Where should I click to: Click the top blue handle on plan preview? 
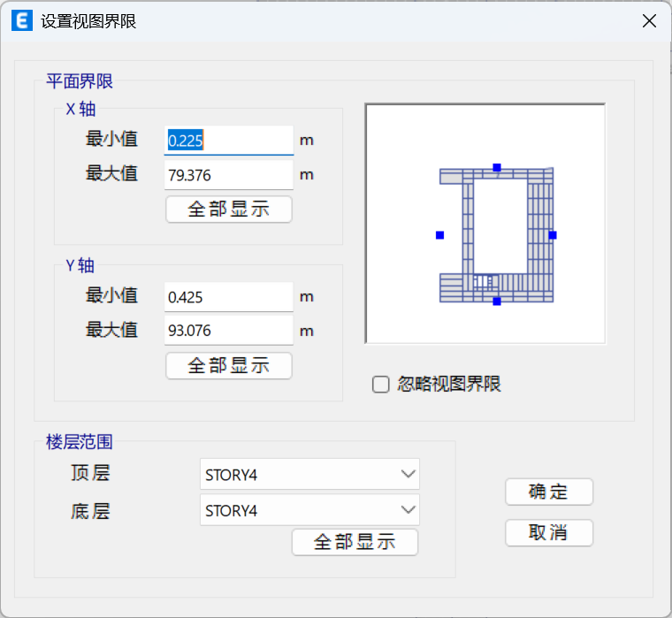click(497, 167)
